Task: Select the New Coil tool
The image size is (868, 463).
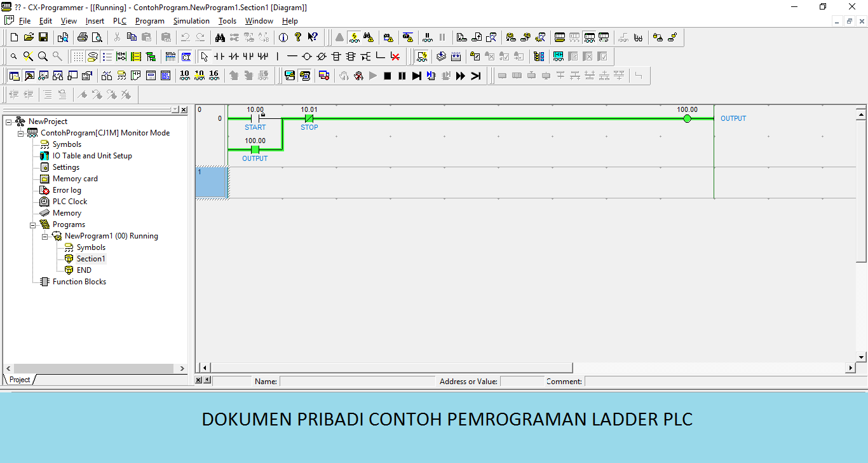Action: pyautogui.click(x=306, y=56)
